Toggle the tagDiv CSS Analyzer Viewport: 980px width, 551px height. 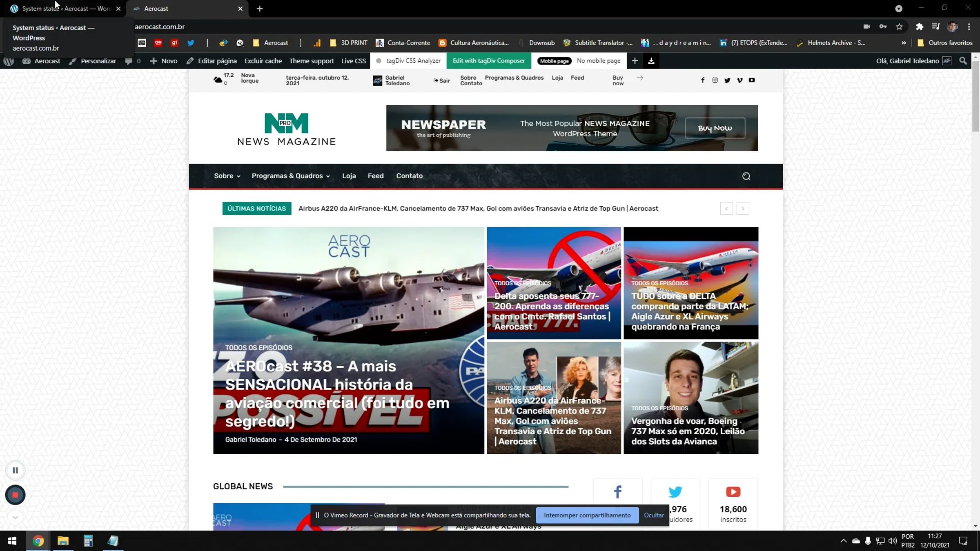[x=408, y=61]
